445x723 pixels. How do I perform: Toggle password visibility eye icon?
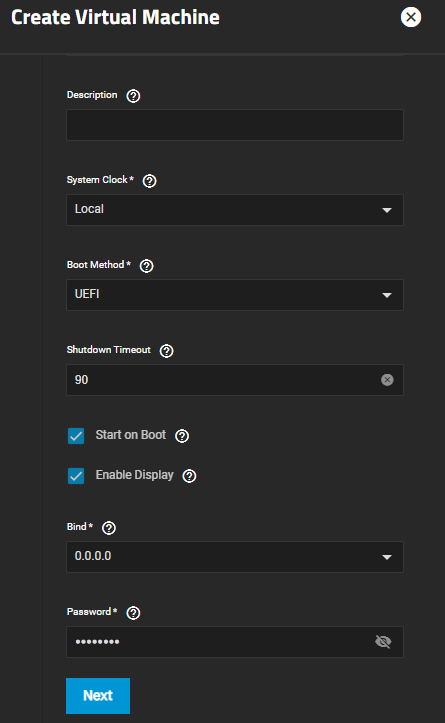[383, 641]
